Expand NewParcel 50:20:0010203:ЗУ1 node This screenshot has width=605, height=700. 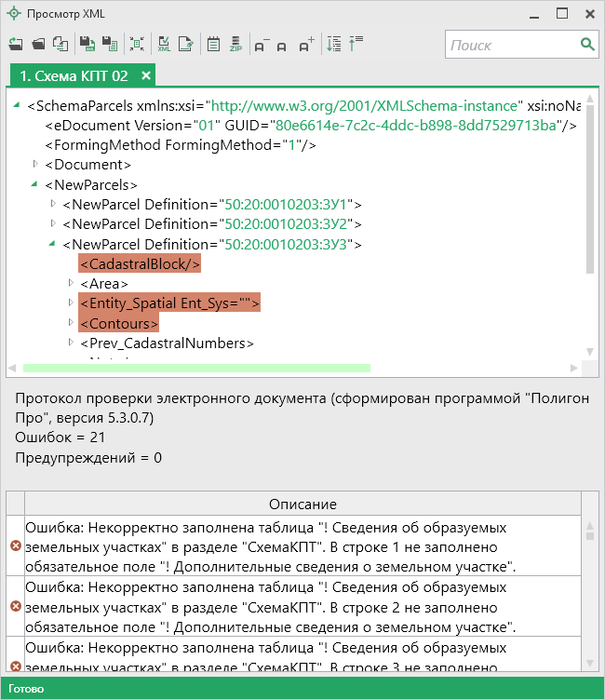53,204
